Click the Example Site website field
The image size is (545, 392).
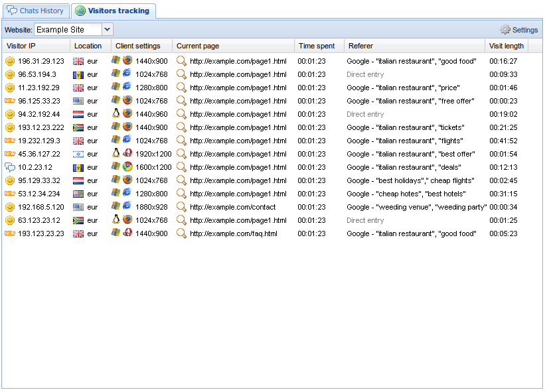(68, 29)
